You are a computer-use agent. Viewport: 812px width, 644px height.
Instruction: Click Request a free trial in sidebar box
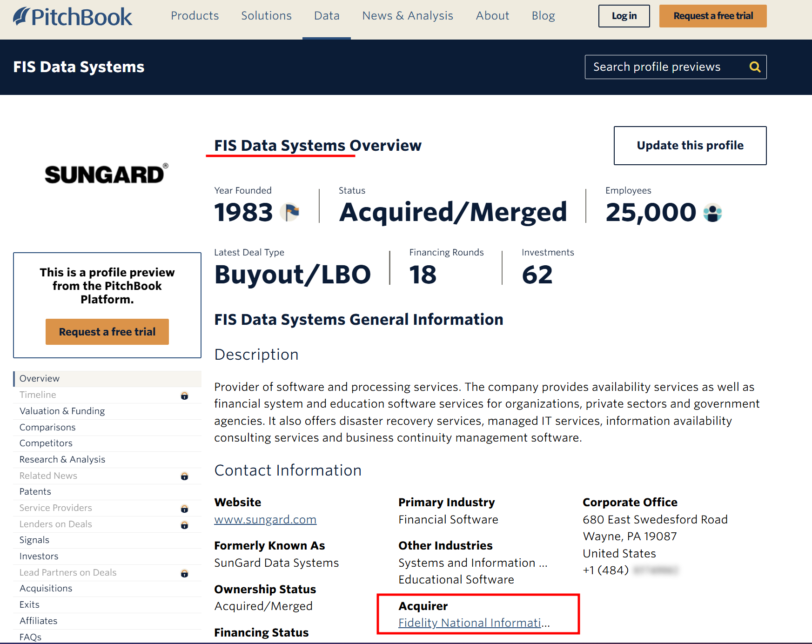click(x=107, y=332)
